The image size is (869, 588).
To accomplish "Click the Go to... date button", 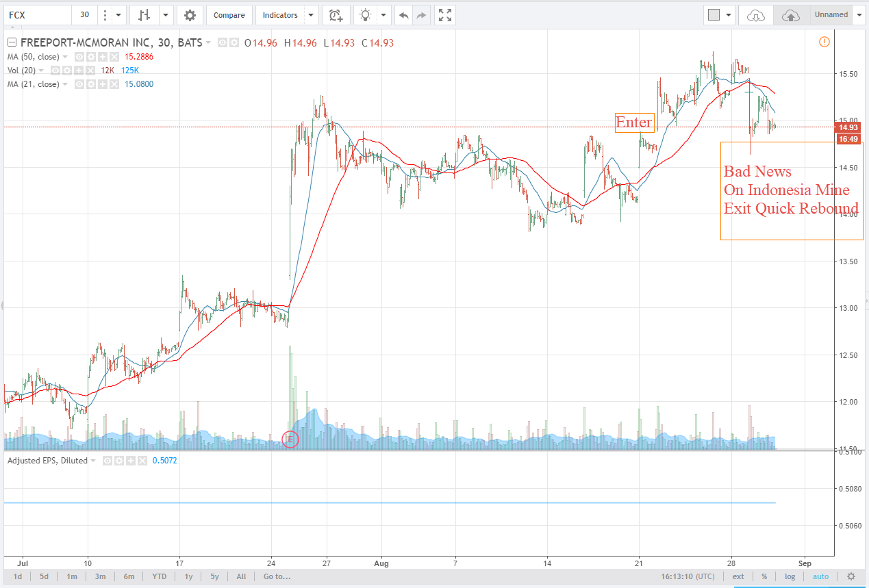I will pyautogui.click(x=277, y=576).
